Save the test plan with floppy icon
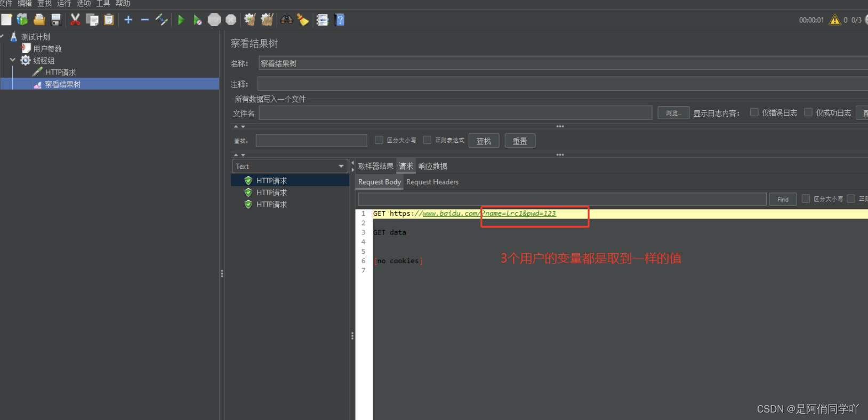The height and width of the screenshot is (420, 868). tap(56, 20)
